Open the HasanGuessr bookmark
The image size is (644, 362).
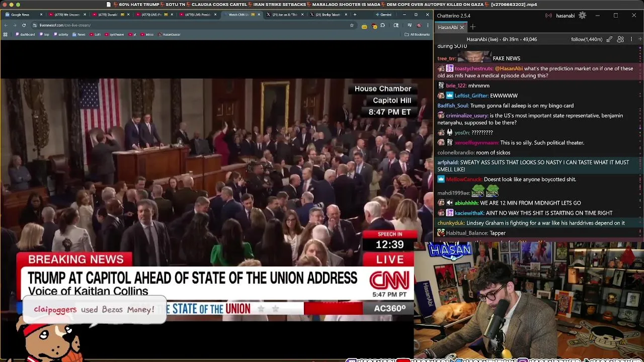[x=170, y=35]
